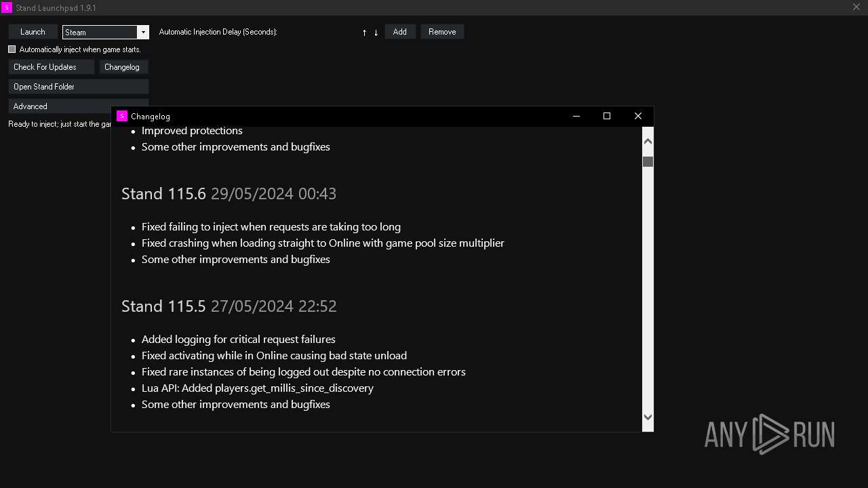868x488 pixels.
Task: Maximize the Changelog window
Action: pos(607,116)
